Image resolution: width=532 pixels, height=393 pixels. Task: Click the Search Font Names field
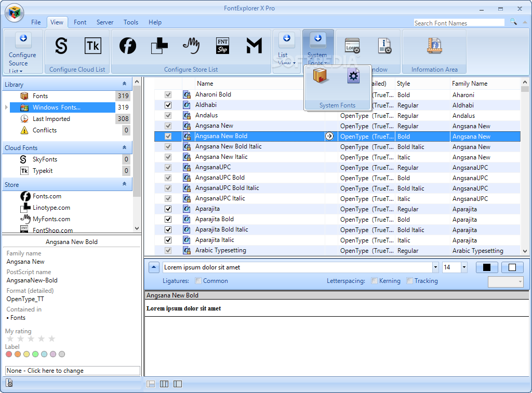(x=459, y=23)
